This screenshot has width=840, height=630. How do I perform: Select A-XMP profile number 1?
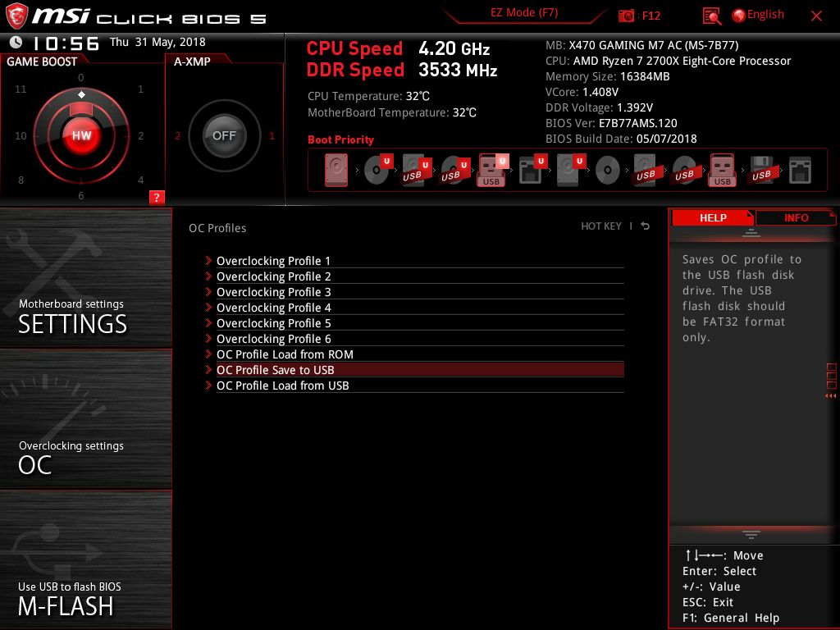point(272,136)
